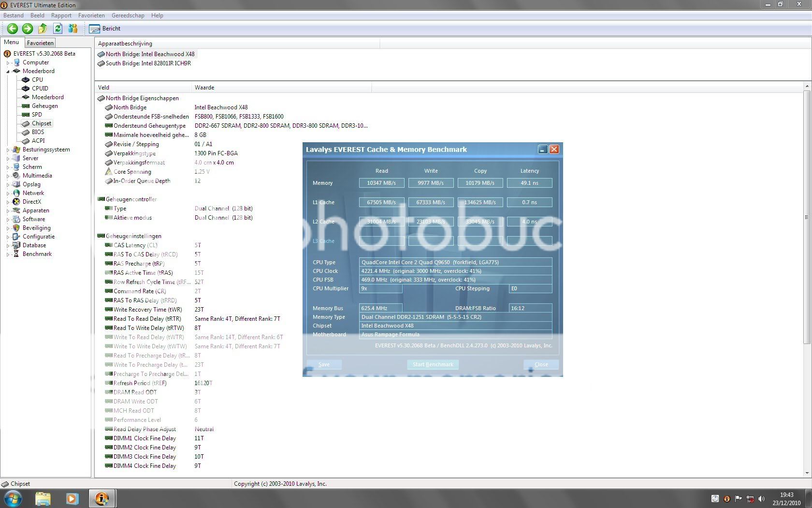Click the Memory Read 10347 MB/s field
The image size is (812, 508).
tap(381, 183)
